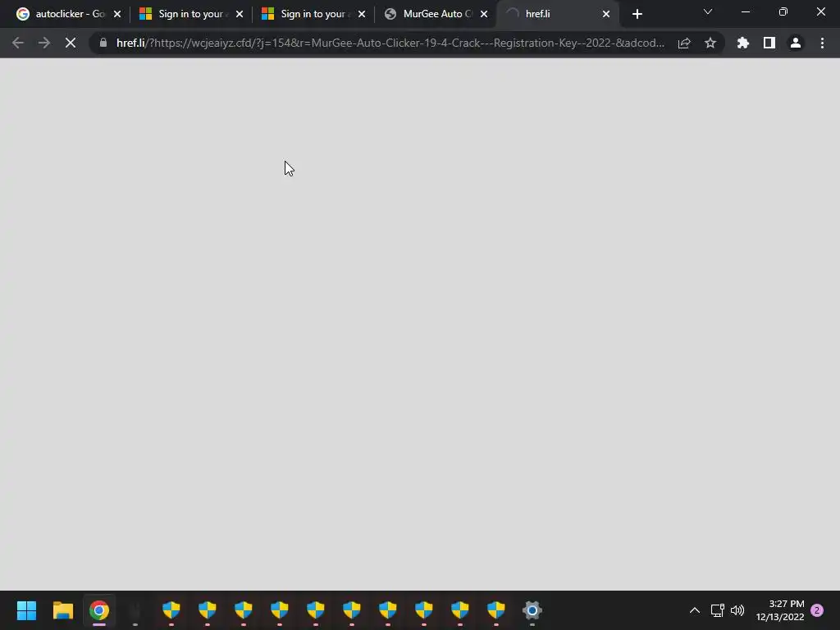840x630 pixels.
Task: Bookmark this page with the star icon
Action: (710, 43)
